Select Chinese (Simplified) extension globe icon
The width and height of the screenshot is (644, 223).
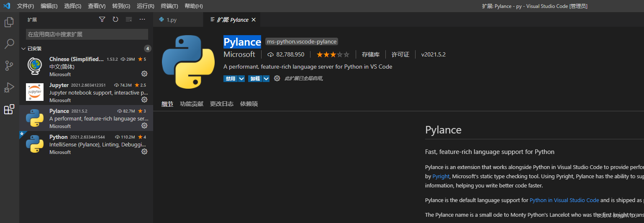click(34, 66)
